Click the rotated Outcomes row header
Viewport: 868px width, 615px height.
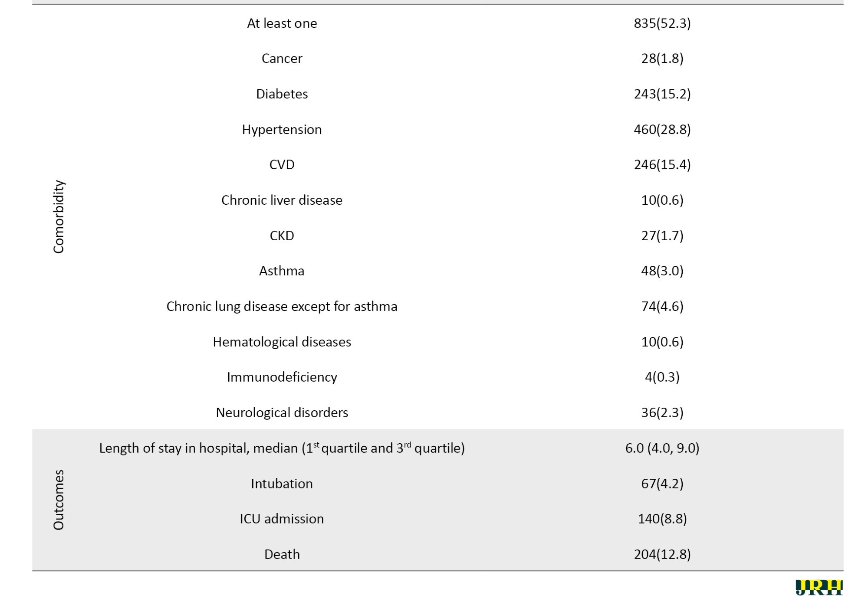(59, 500)
